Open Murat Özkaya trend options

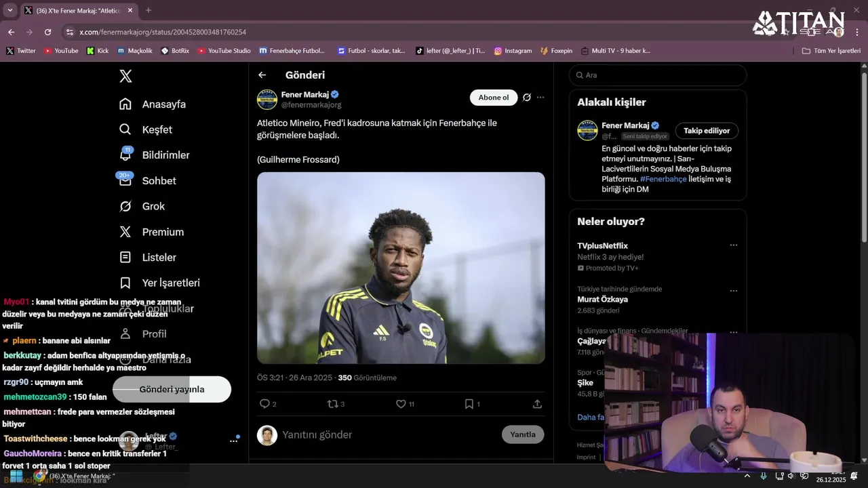(x=734, y=291)
